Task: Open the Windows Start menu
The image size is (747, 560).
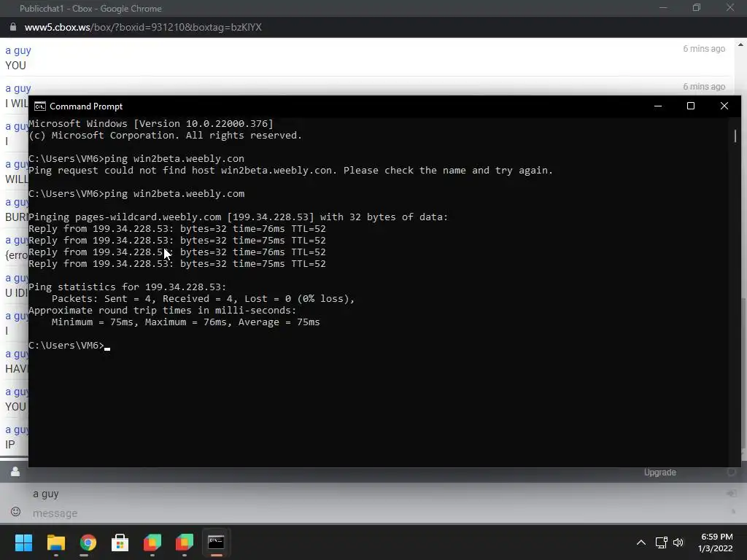Action: (x=23, y=542)
